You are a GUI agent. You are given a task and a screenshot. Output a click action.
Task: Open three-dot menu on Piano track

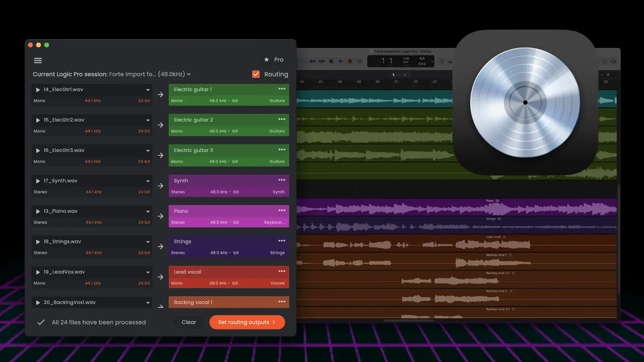click(282, 210)
